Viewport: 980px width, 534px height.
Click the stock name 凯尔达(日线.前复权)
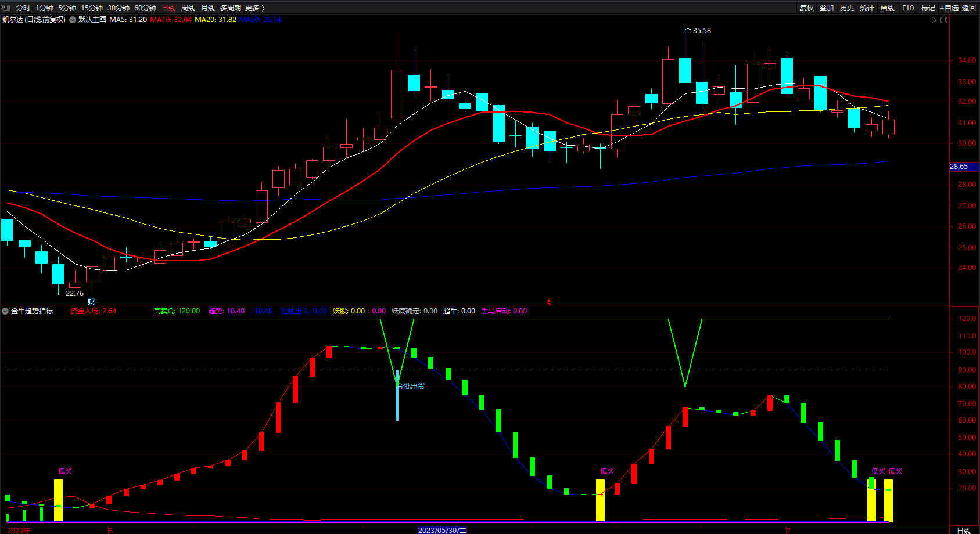[x=34, y=20]
